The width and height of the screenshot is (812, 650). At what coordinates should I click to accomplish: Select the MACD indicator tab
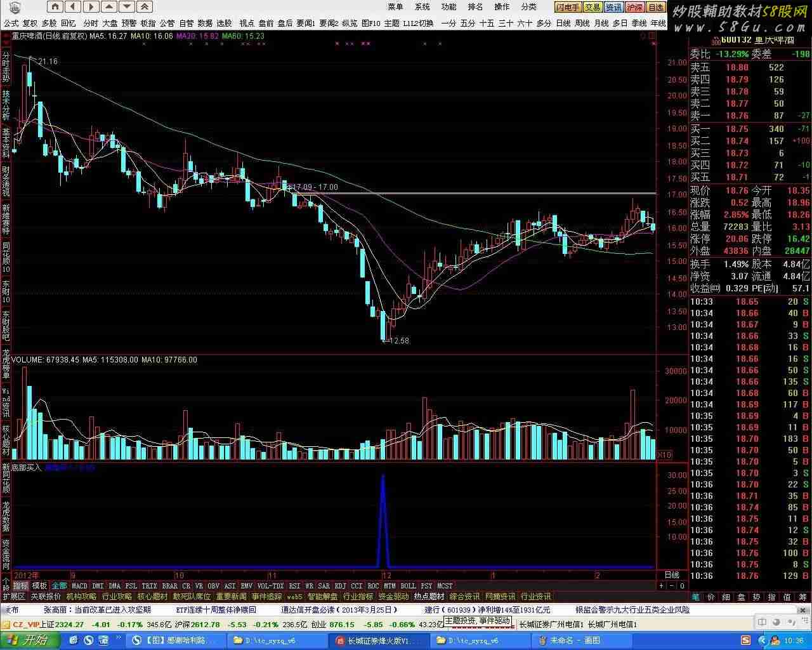coord(79,586)
